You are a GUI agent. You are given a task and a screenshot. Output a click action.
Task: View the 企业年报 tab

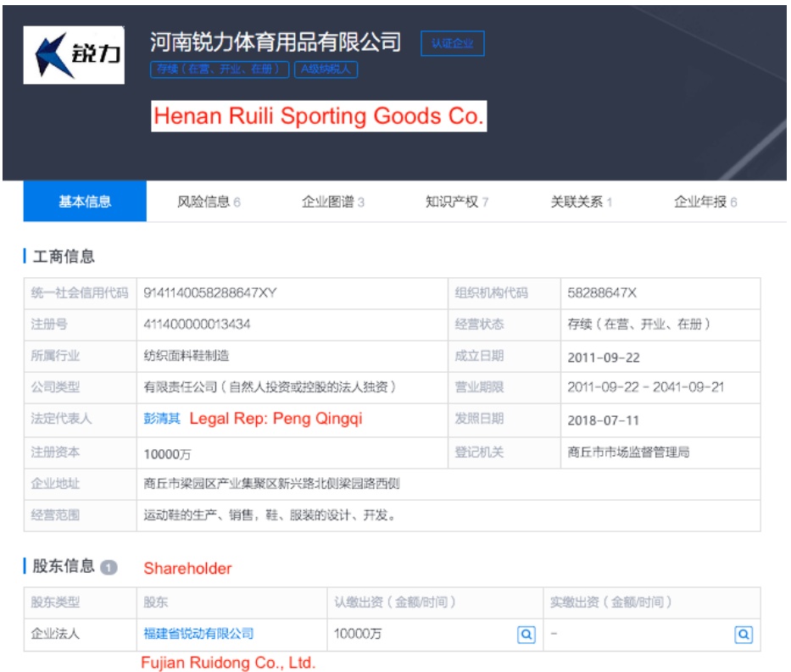pos(705,202)
